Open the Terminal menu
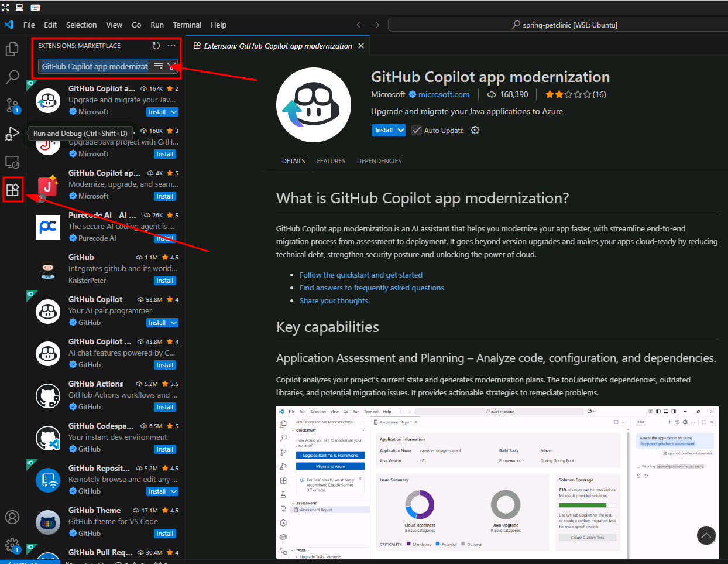The image size is (728, 564). click(187, 25)
